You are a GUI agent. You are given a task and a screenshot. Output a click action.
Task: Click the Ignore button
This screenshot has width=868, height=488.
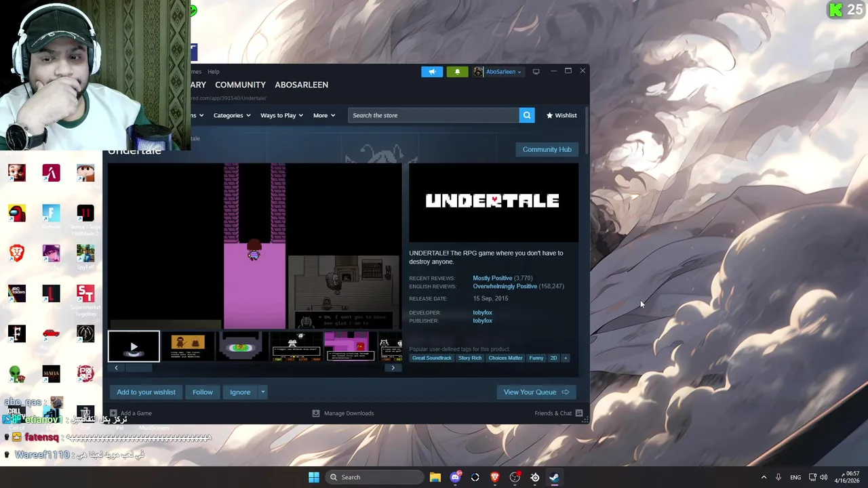[x=240, y=392]
